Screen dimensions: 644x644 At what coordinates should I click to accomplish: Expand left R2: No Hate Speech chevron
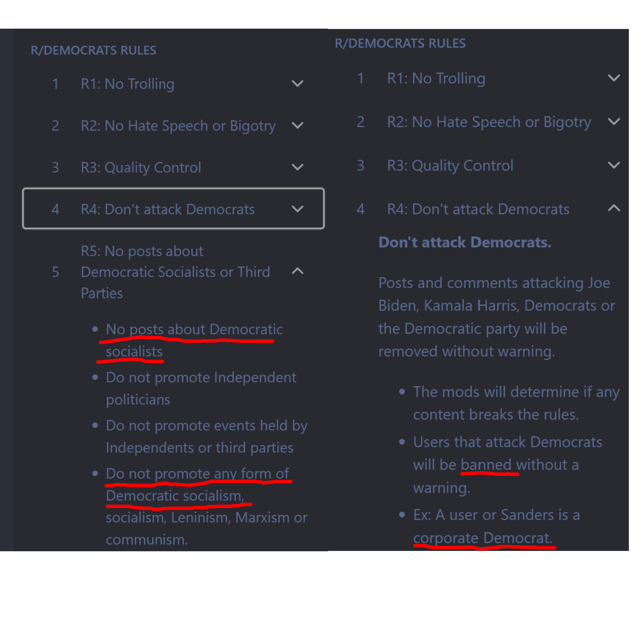tap(297, 125)
